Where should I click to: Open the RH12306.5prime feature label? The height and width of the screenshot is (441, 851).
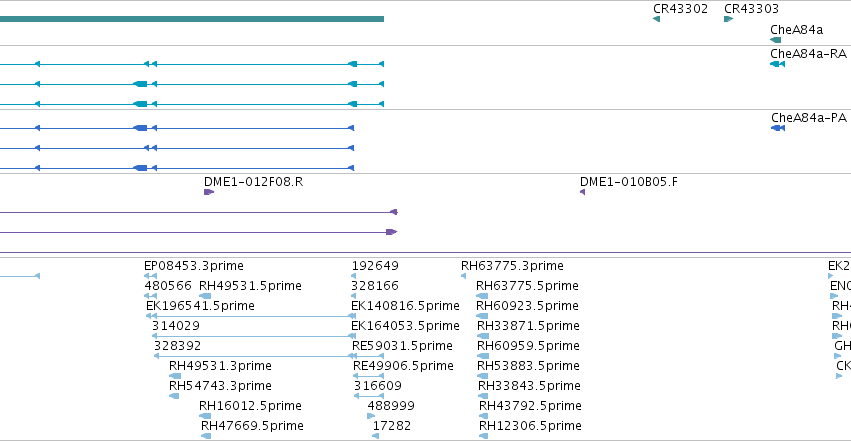530,426
